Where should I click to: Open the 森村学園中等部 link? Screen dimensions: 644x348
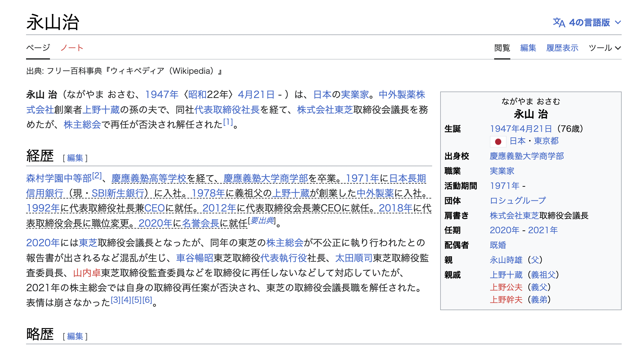pos(59,178)
